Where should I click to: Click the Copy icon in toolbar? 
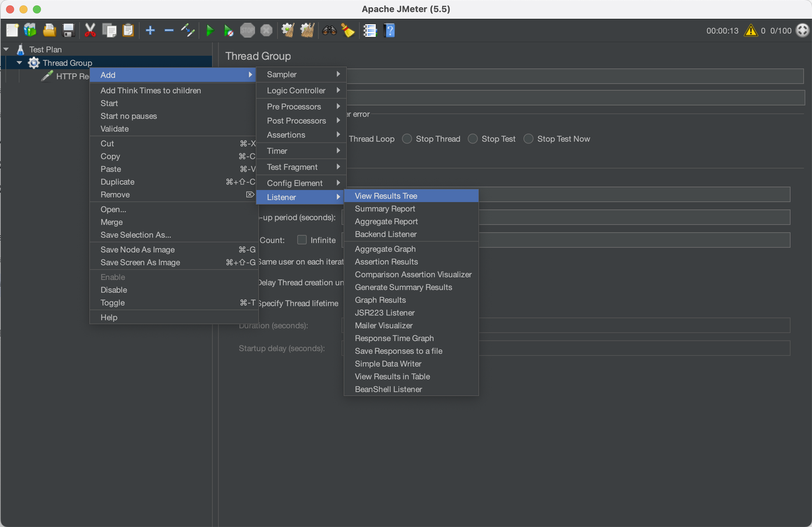pos(109,30)
